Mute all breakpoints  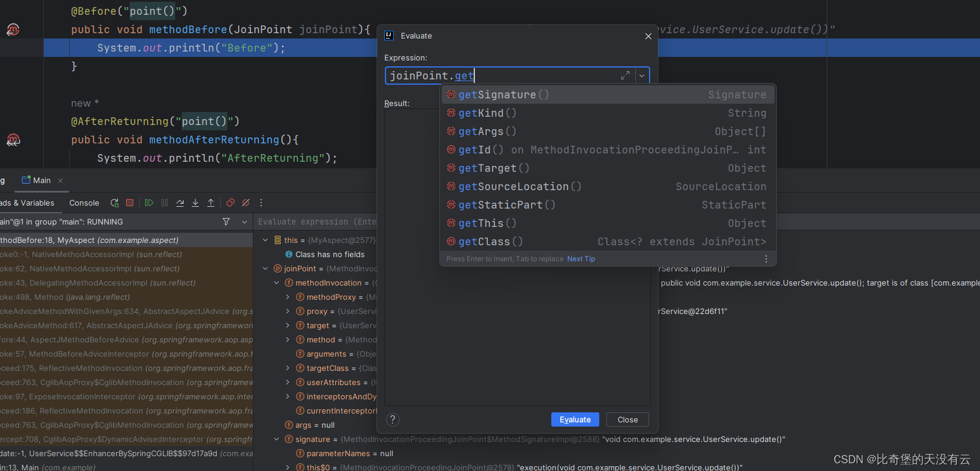pos(246,203)
